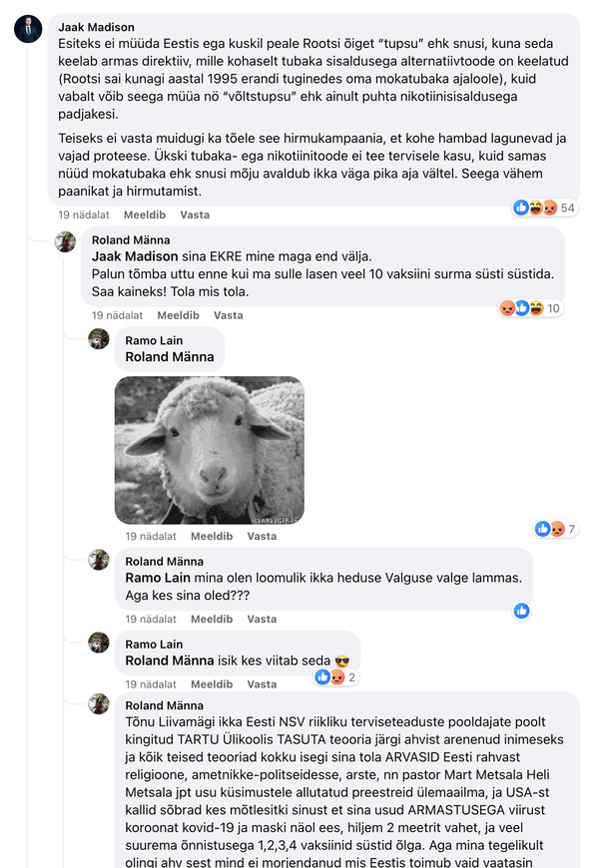Screen dimensions: 614x868
Task: Show reactions on 'isik kes viitab seda' reply
Action: coord(330,677)
